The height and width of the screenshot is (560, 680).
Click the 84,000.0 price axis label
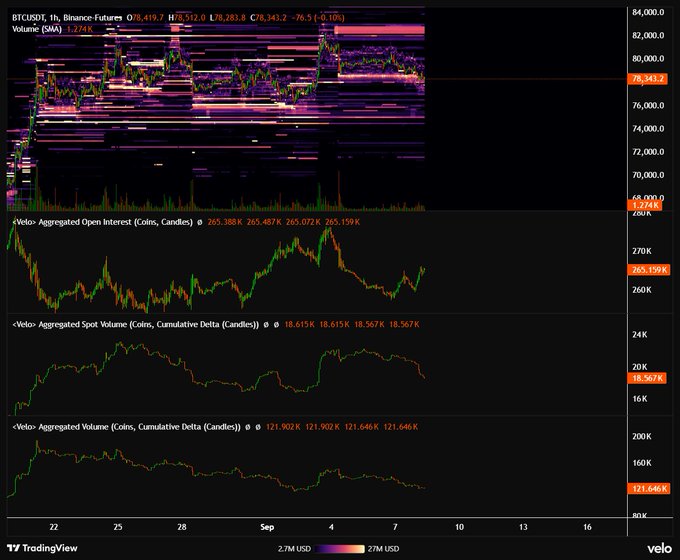pos(648,12)
